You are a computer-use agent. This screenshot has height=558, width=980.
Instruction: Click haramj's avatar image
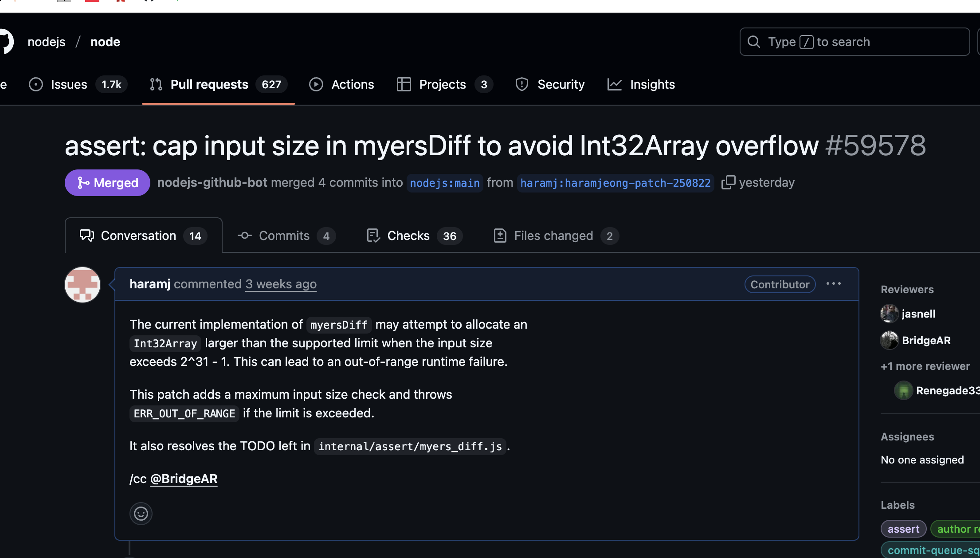(82, 284)
